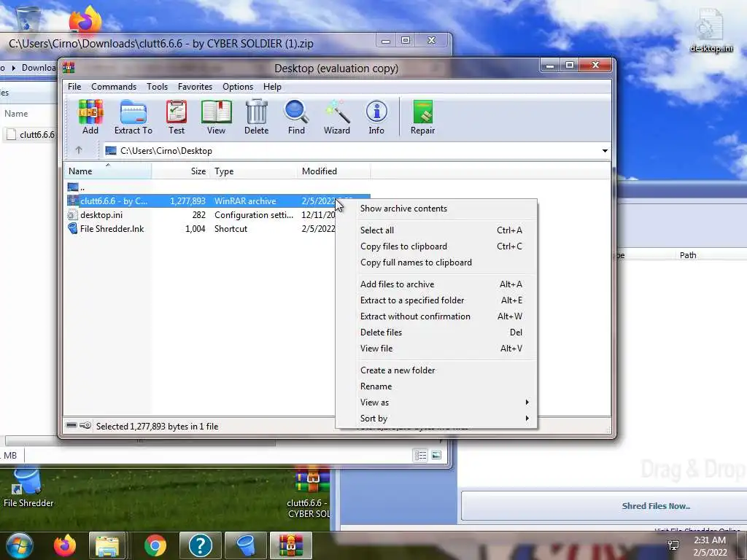
Task: Choose Select all in context menu
Action: [436, 230]
